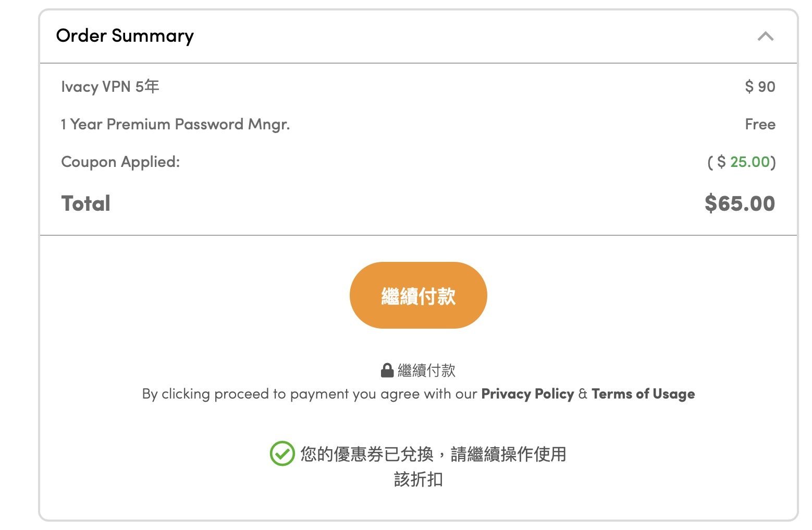
Task: Click the green 25.00 discount amount
Action: (750, 162)
